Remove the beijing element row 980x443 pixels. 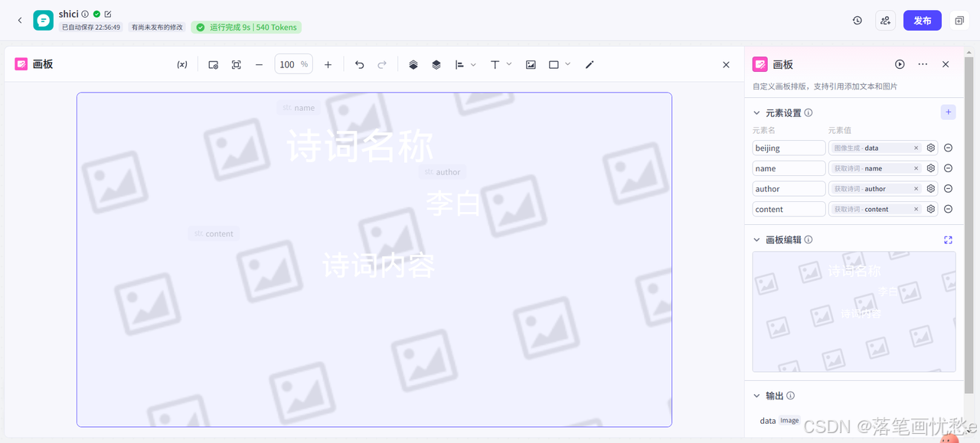[948, 148]
